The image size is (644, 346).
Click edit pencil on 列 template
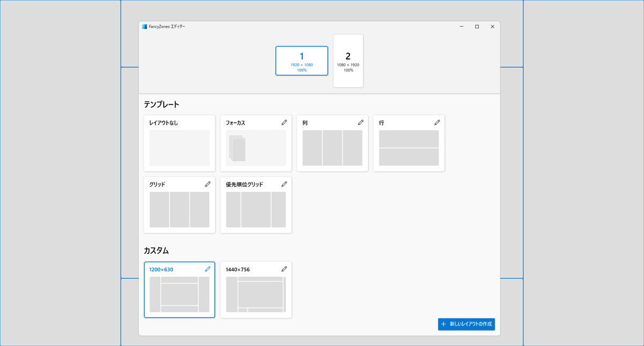pos(361,123)
